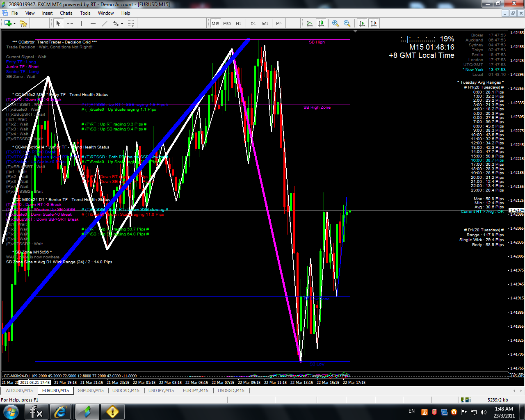Enable chart Auto Scroll icon
Screen dimensions: 525x420
362,23
